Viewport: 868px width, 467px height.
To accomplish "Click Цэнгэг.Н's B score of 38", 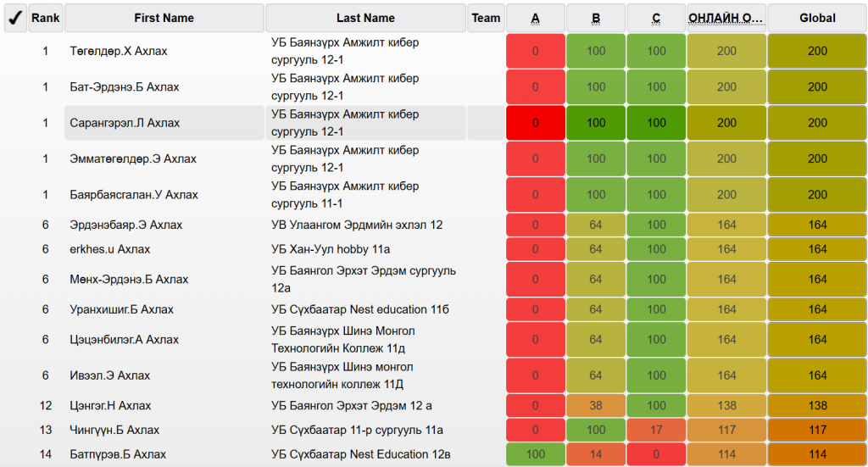I will click(x=596, y=406).
